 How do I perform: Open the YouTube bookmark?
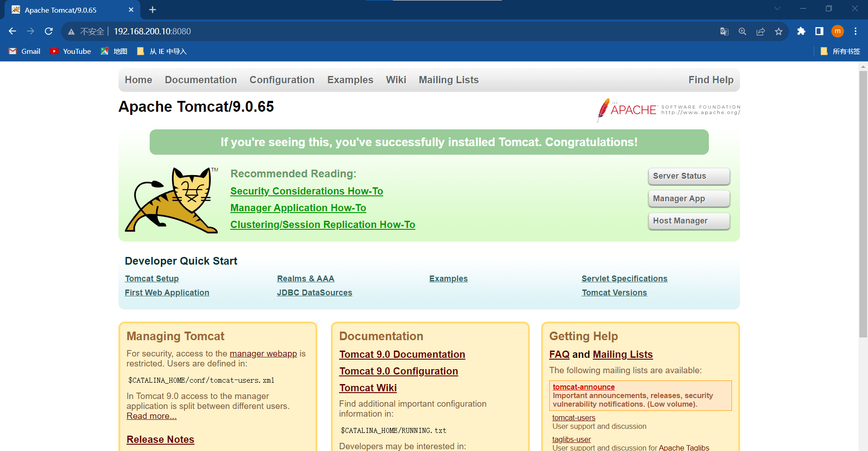(71, 51)
